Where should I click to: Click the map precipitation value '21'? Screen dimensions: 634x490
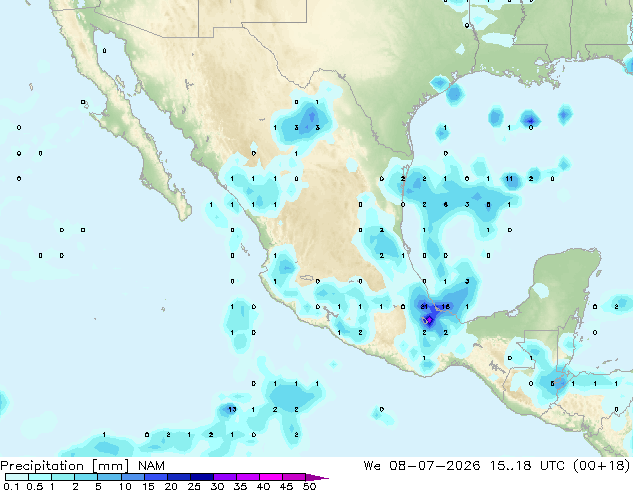point(424,306)
